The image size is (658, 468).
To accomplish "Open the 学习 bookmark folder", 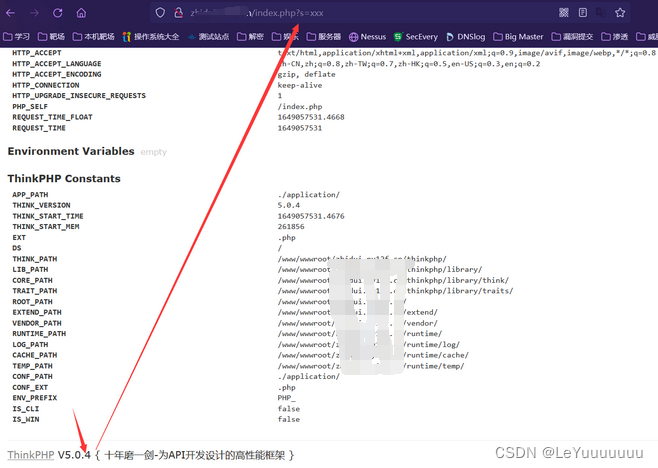I will click(17, 37).
